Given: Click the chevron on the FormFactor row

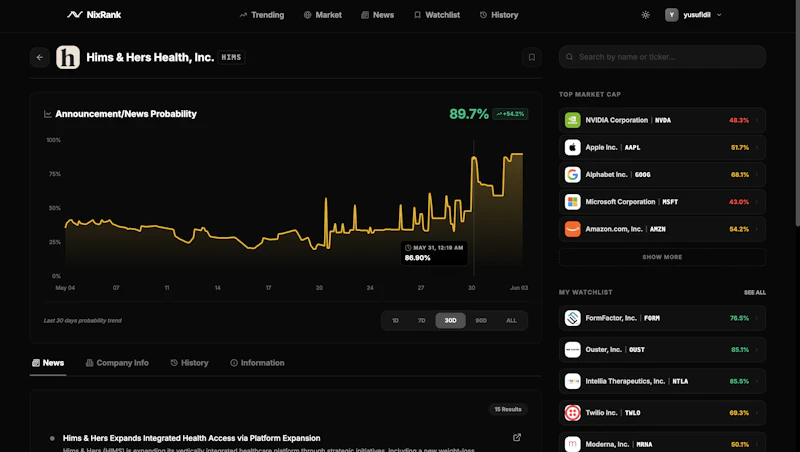Looking at the screenshot, I should click(x=757, y=318).
